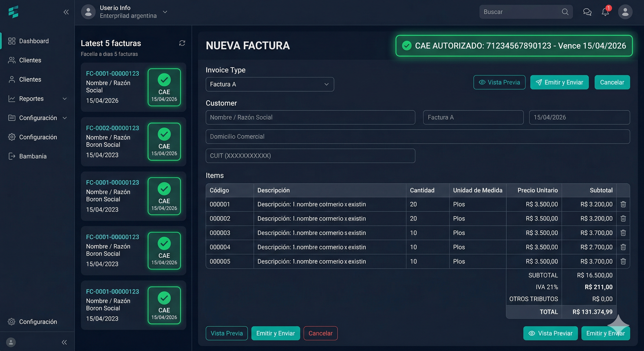Select the Clientes people icon
The image size is (644, 351).
coord(12,60)
